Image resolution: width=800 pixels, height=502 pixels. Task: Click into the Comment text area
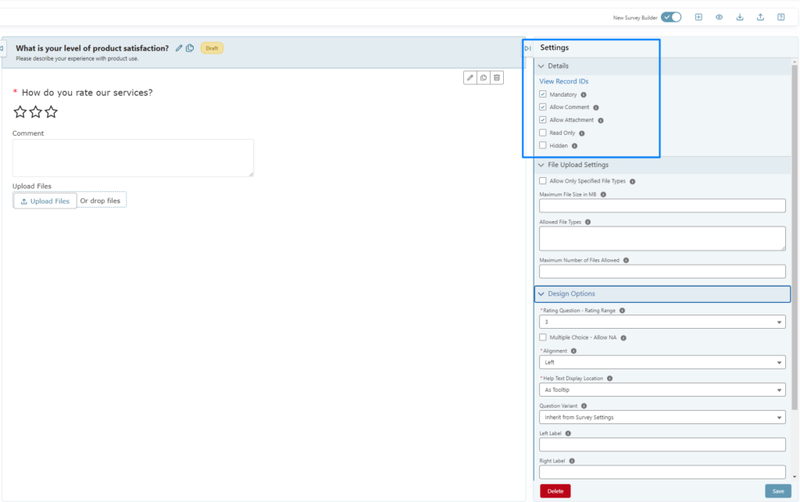(133, 158)
